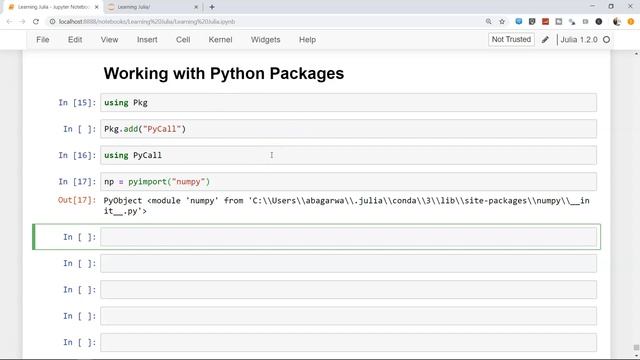This screenshot has height=360, width=640.
Task: Click the black round extension icon
Action: (x=599, y=22)
